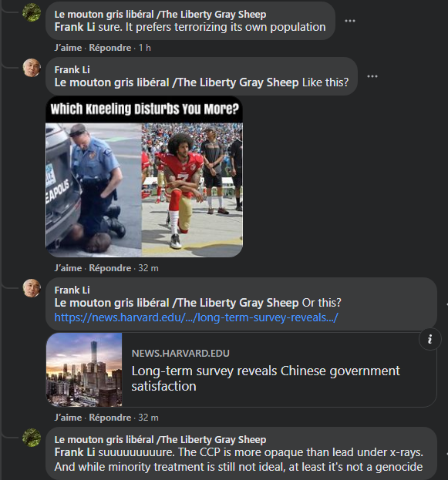The width and height of the screenshot is (448, 480).
Task: Open Le mouton gris libéral author name on top comment
Action: [160, 15]
